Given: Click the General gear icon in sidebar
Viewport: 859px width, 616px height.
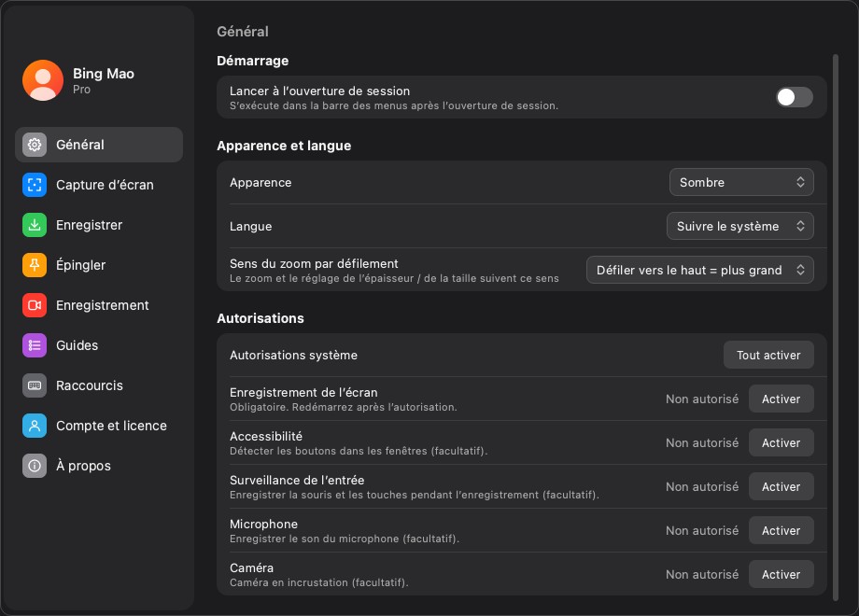Looking at the screenshot, I should click(35, 145).
